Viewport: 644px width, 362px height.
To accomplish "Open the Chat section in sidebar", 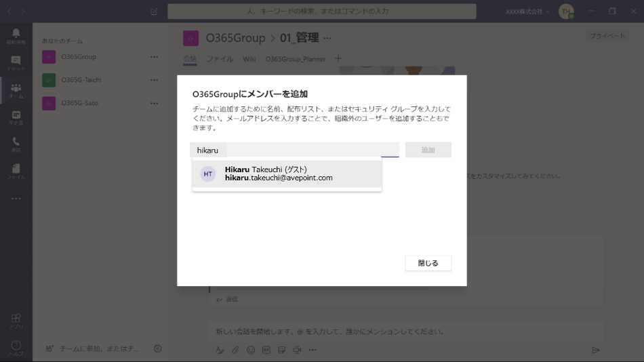I will (x=16, y=63).
